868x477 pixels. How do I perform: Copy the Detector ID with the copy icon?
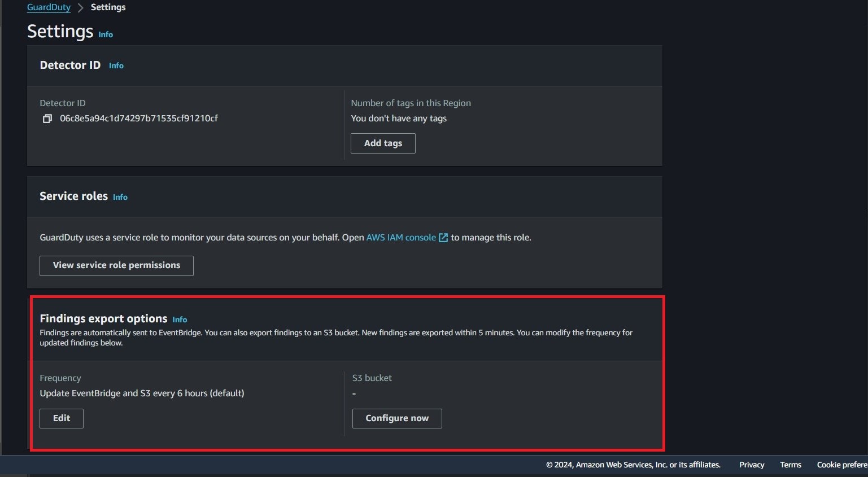47,119
